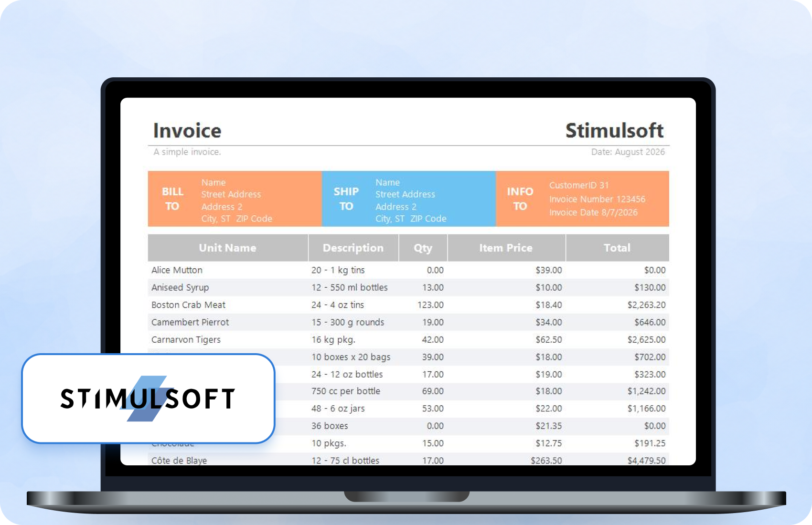This screenshot has width=812, height=525.
Task: Select the "Carnarvon Tigers" unit name
Action: click(186, 339)
